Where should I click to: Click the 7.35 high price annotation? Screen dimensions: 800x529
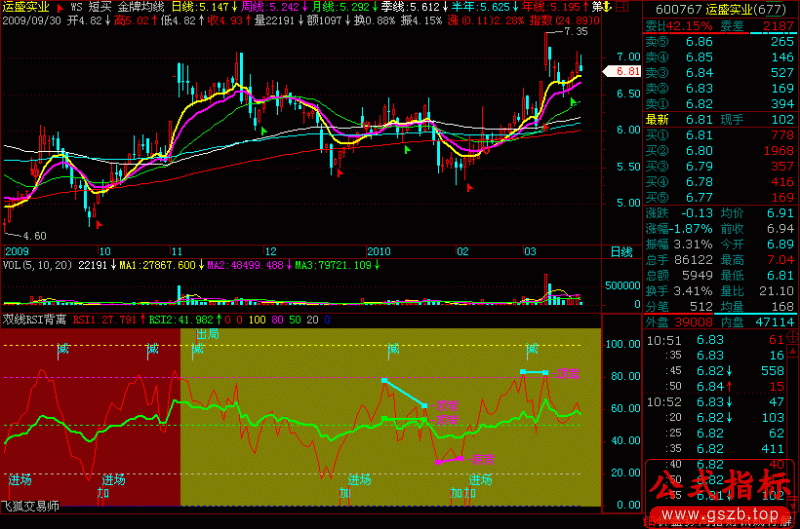[575, 32]
